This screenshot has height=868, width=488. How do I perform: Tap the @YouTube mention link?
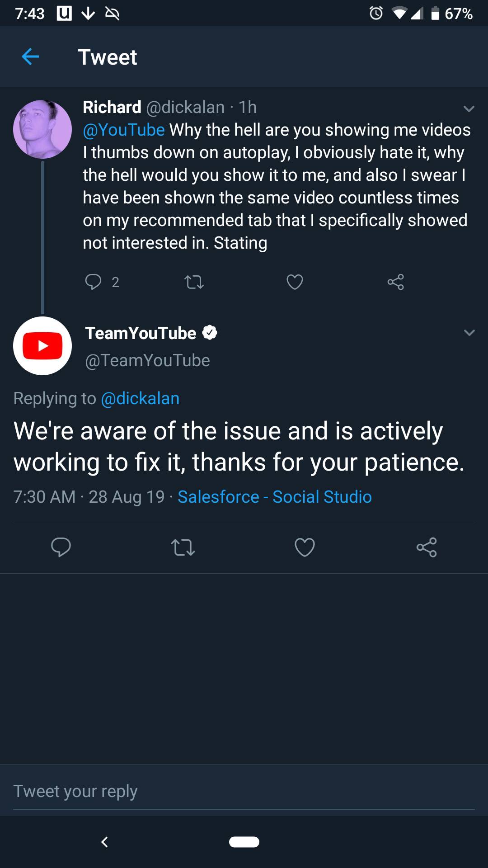pos(124,130)
